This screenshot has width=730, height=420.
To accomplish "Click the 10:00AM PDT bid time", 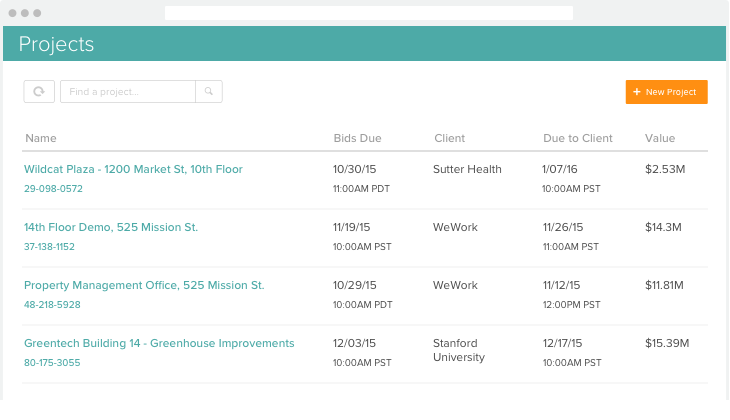I will tap(363, 305).
